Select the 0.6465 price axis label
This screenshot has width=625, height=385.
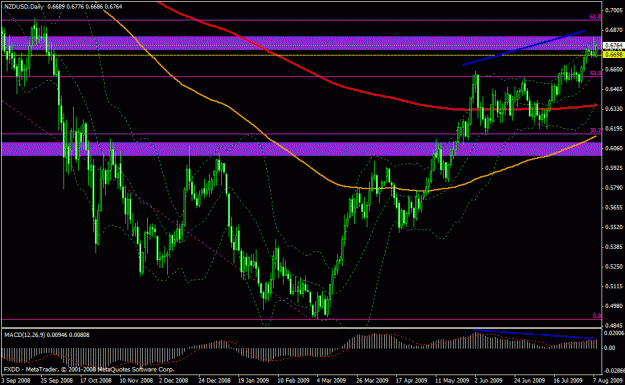tap(614, 89)
